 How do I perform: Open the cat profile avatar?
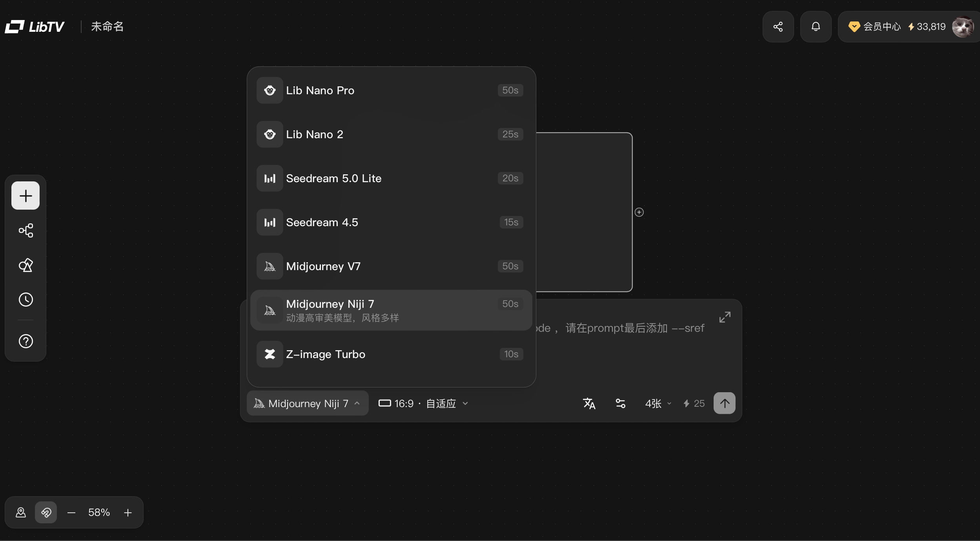[963, 27]
